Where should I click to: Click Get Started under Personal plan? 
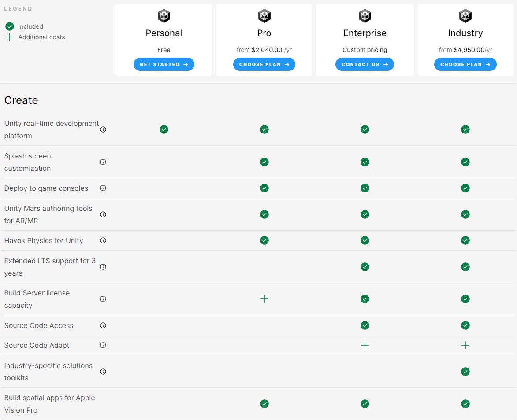coord(164,64)
